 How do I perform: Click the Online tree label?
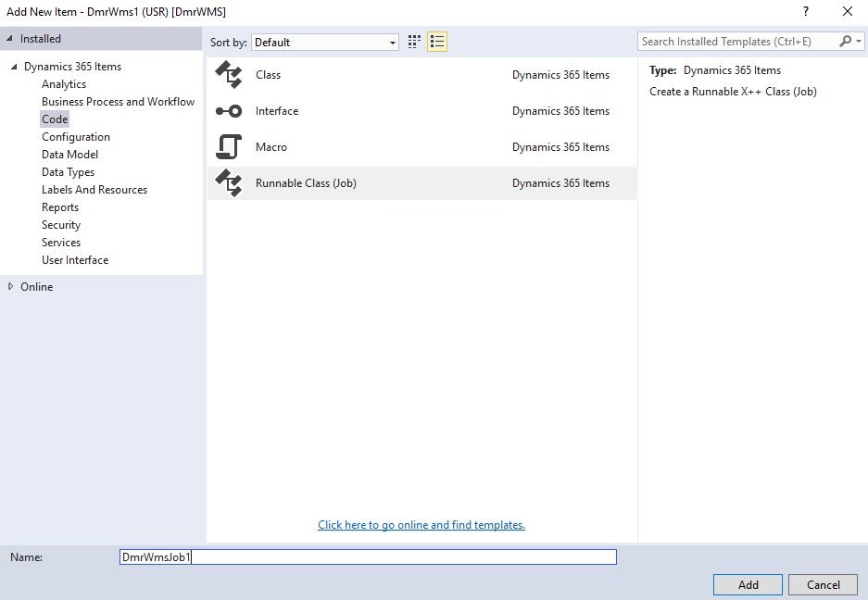(x=36, y=287)
